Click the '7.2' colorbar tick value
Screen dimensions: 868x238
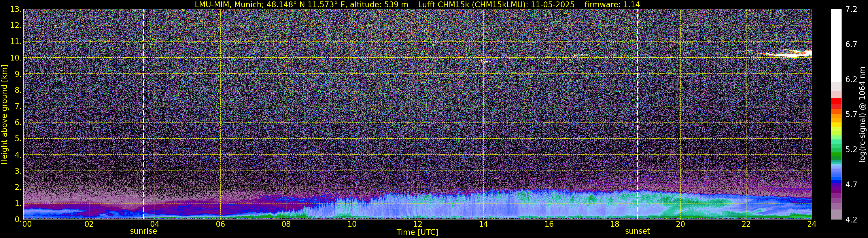click(x=851, y=10)
